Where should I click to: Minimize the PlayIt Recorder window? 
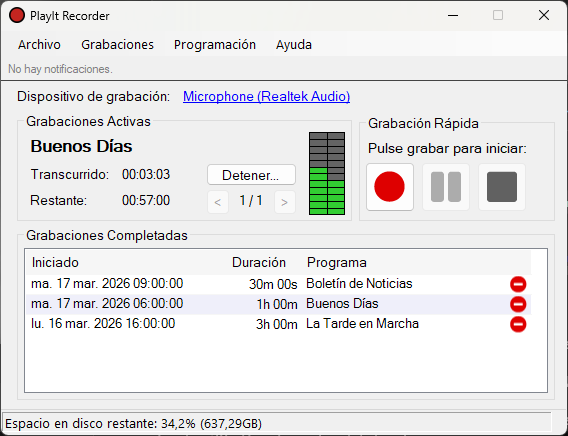(x=453, y=15)
